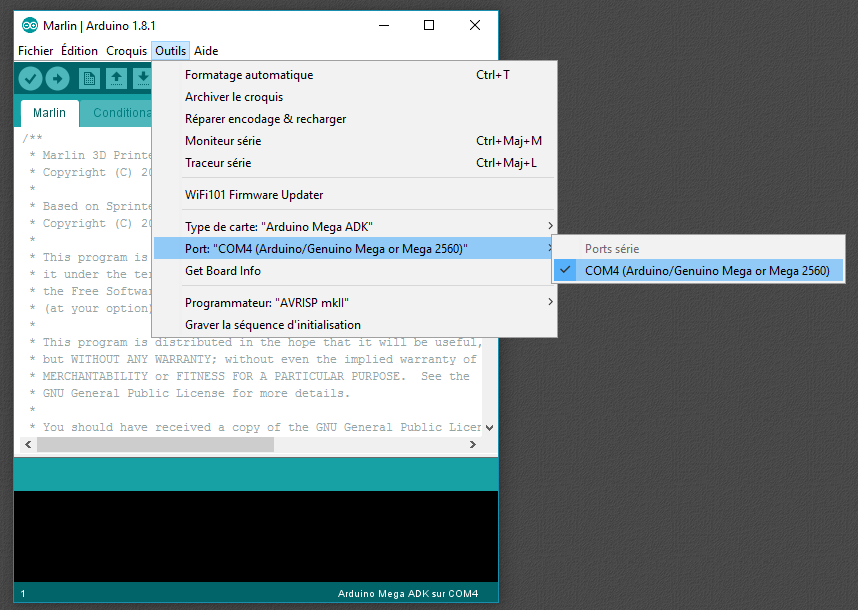
Task: Click the Open sketch up-arrow icon
Action: [x=116, y=78]
